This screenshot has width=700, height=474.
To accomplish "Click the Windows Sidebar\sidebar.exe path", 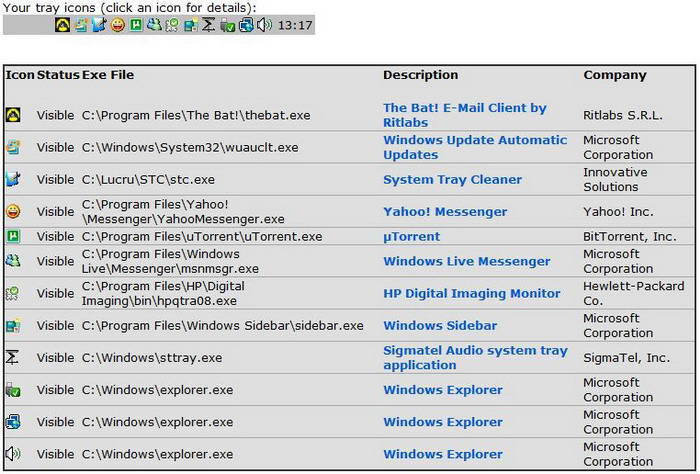I will click(222, 326).
